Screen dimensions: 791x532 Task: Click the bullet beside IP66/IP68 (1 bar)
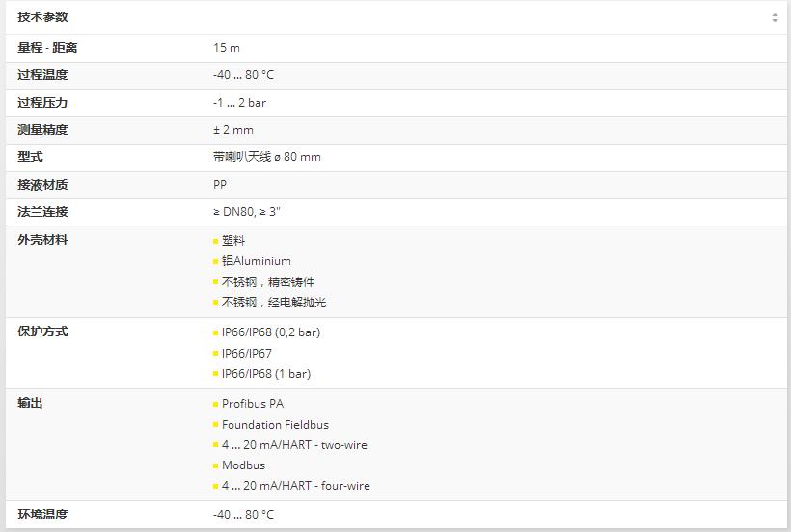click(216, 374)
